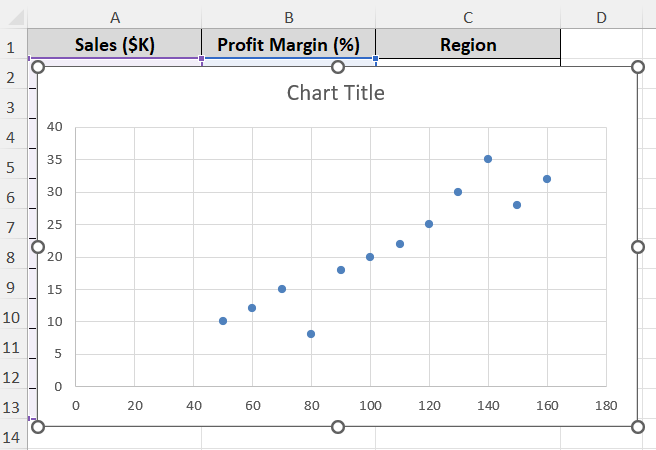Viewport: 656px width, 450px height.
Task: Click the chart's bottom-right resize handle
Action: (638, 427)
